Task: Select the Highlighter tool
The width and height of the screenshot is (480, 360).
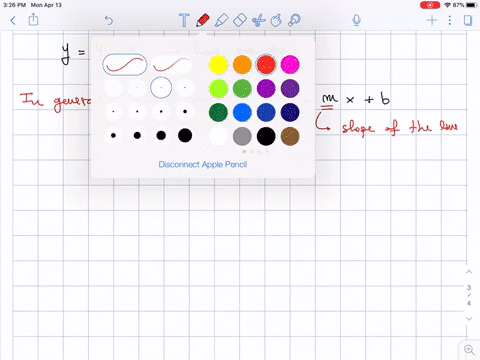Action: pyautogui.click(x=221, y=20)
